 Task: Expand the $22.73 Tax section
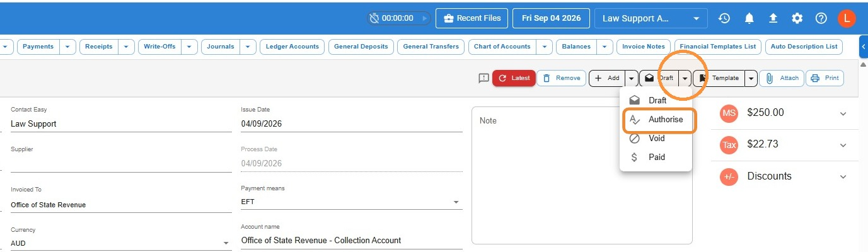843,145
